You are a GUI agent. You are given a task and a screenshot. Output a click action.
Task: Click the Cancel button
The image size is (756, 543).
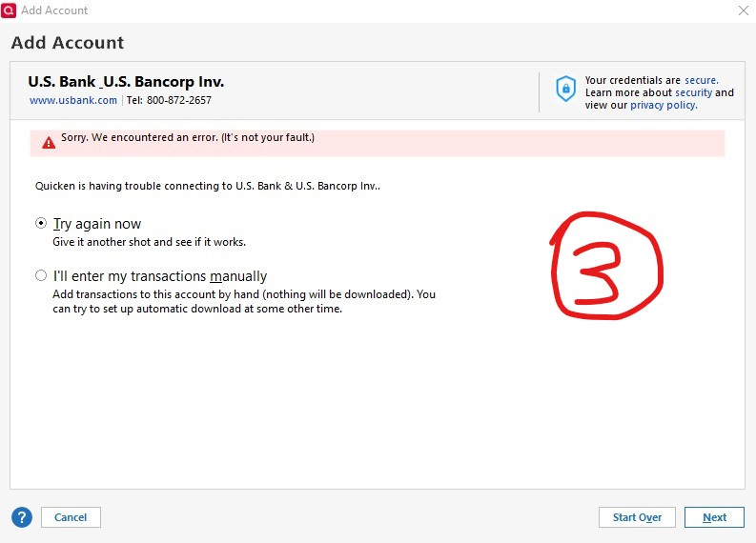[71, 517]
